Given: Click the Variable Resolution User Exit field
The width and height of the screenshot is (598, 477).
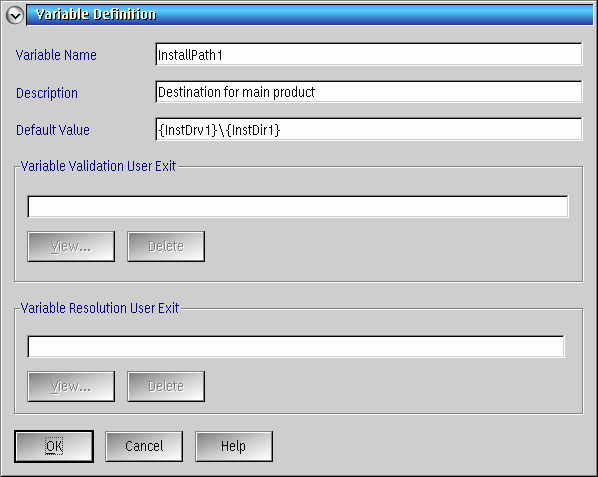Looking at the screenshot, I should point(296,347).
